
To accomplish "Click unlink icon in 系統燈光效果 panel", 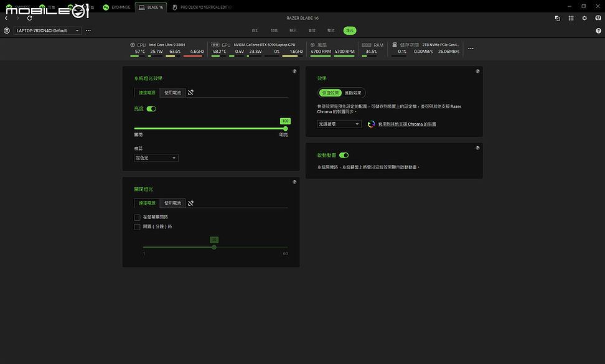I will (x=190, y=93).
